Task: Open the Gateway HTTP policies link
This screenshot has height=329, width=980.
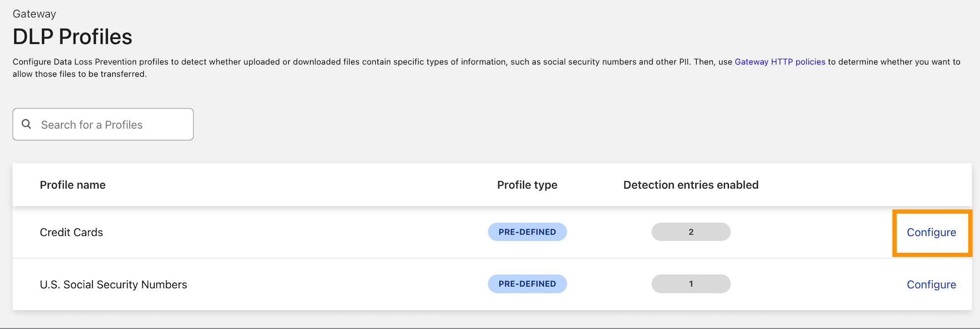Action: tap(780, 62)
